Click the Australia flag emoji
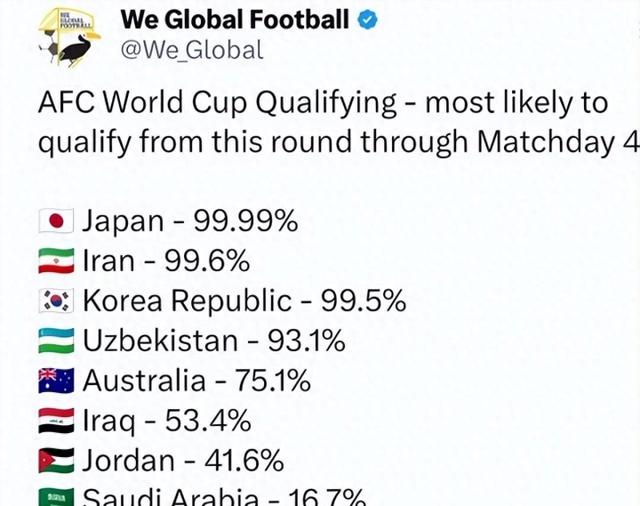This screenshot has height=506, width=640. [56, 380]
